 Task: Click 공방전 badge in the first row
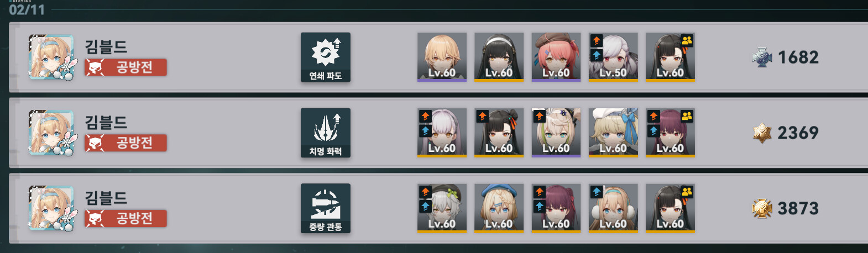pos(126,67)
